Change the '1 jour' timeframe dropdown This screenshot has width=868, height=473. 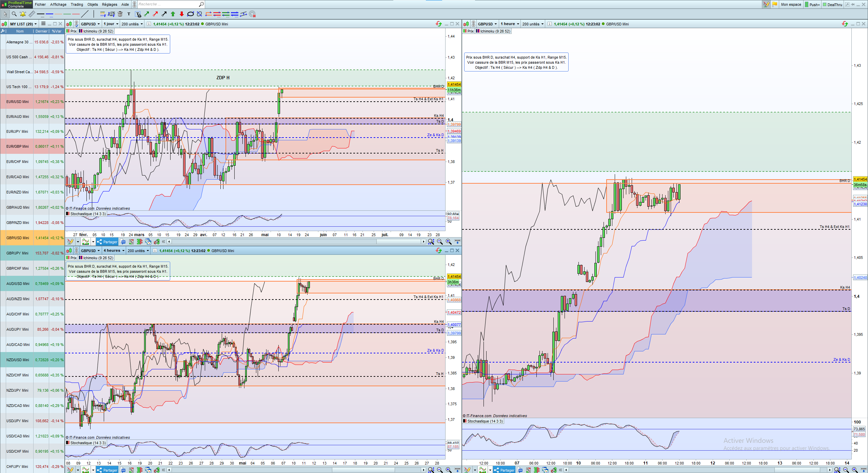pyautogui.click(x=111, y=24)
